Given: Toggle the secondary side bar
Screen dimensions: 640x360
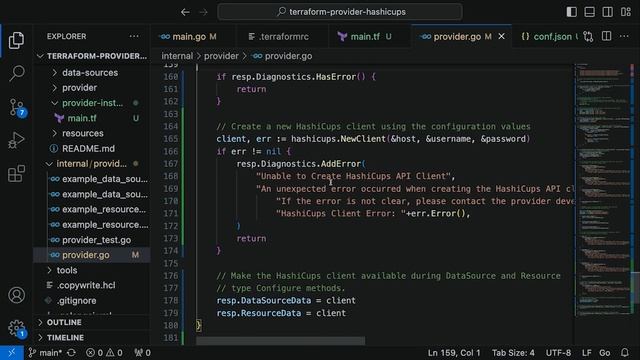Looking at the screenshot, I should pos(607,12).
